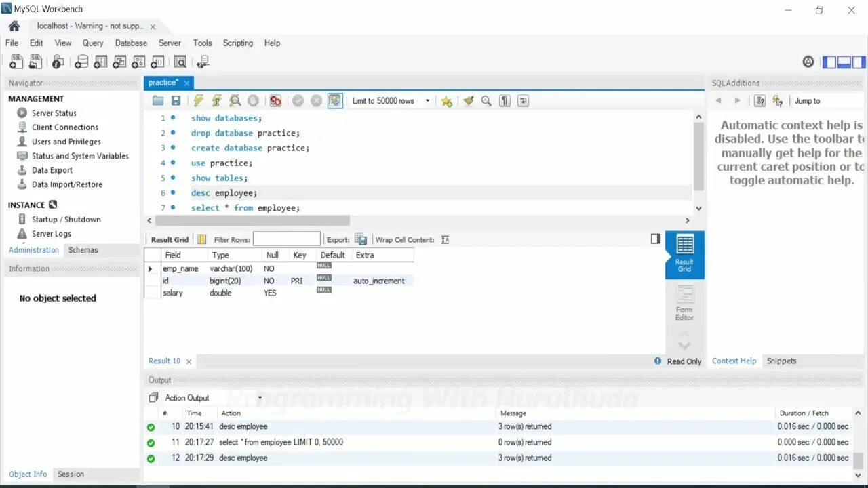
Task: Open SQL script file in new tab icon
Action: pos(35,62)
